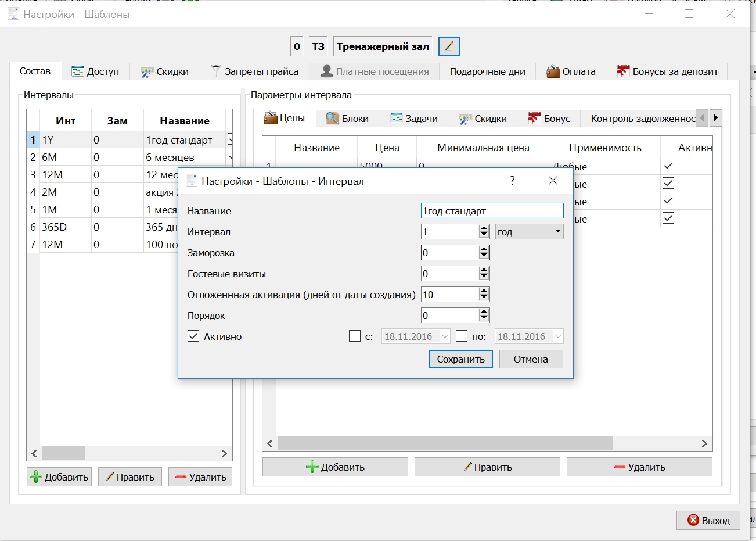Click the Сохранить button
The height and width of the screenshot is (541, 756).
[461, 359]
